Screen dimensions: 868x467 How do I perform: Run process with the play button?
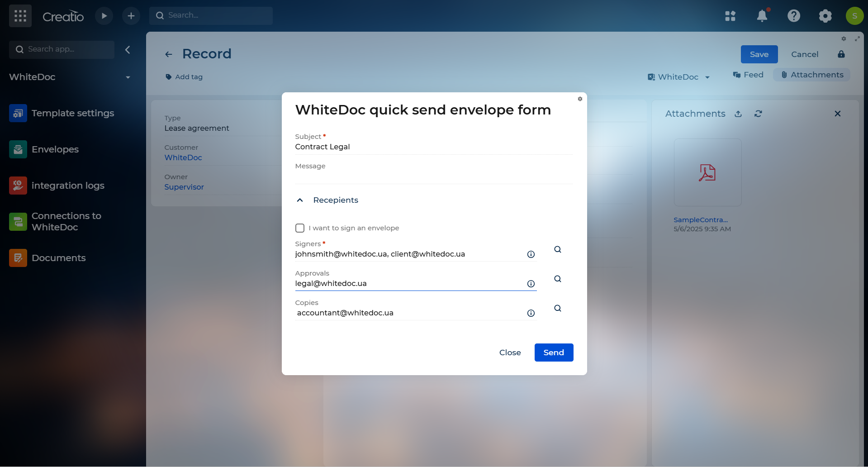[104, 16]
